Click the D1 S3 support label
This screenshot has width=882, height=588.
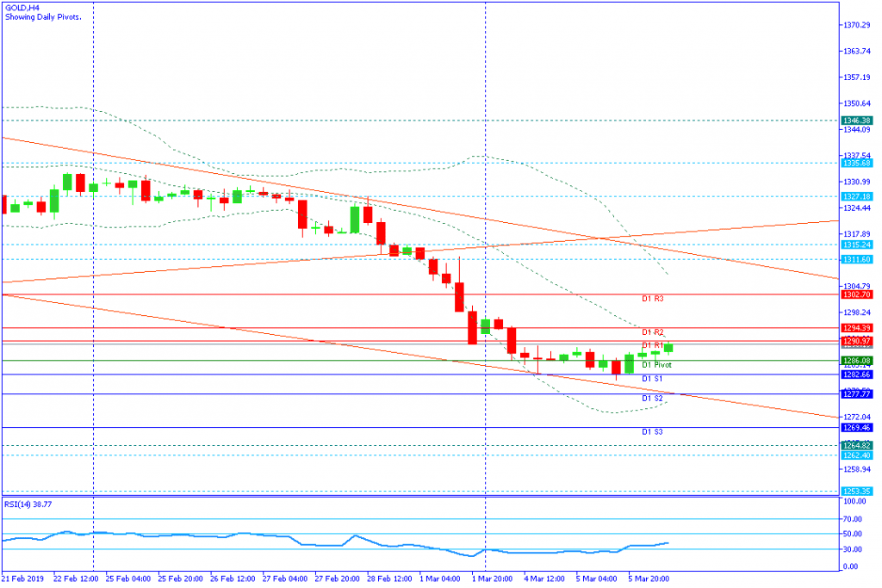(x=652, y=431)
